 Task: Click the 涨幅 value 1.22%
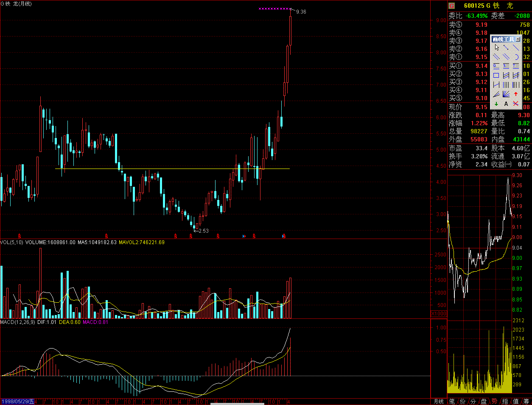point(479,123)
